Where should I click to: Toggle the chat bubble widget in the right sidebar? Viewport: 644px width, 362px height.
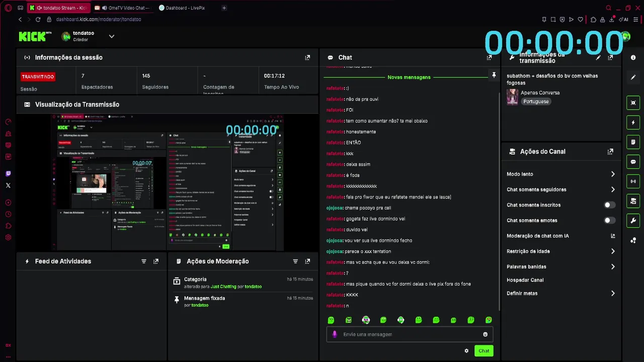click(x=633, y=162)
